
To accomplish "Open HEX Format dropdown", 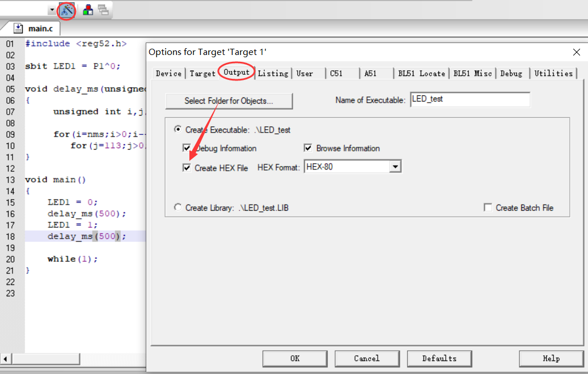I will coord(395,167).
